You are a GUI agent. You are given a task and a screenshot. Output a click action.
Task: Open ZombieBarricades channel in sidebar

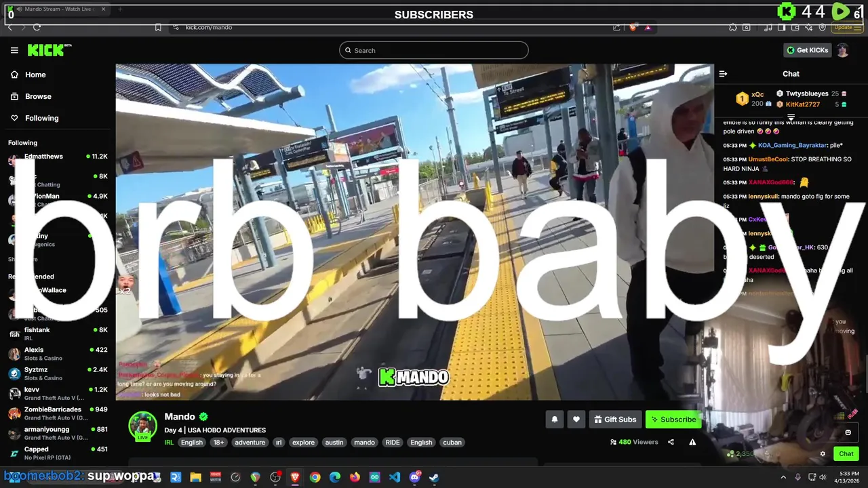point(58,413)
